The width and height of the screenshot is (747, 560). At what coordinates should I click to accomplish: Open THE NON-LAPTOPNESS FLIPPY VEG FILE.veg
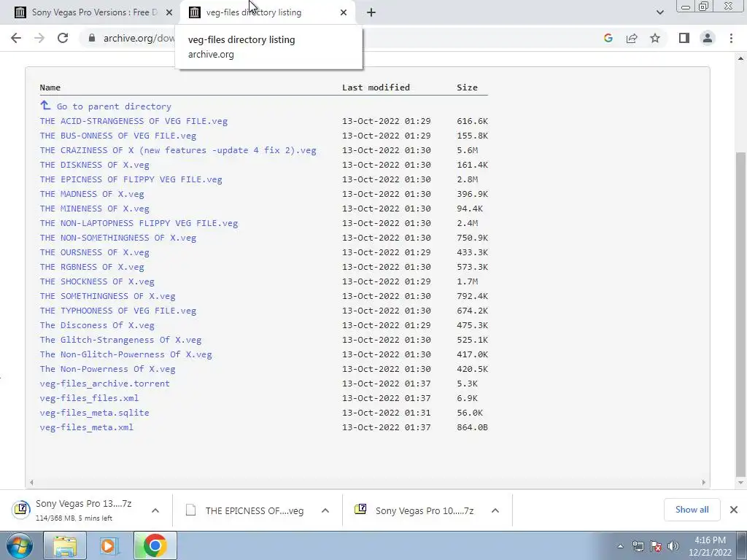139,223
